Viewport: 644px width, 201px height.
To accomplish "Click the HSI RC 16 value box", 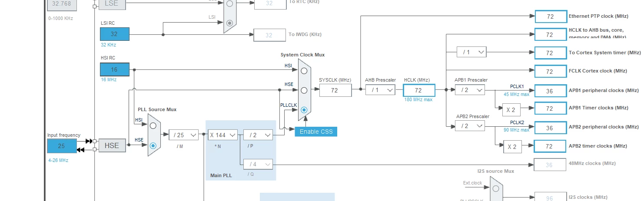I will [115, 69].
